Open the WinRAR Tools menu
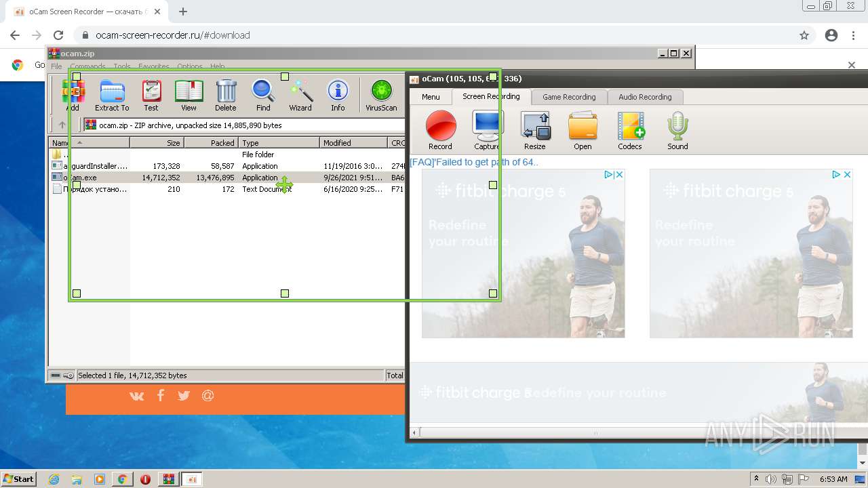The image size is (868, 488). tap(122, 66)
